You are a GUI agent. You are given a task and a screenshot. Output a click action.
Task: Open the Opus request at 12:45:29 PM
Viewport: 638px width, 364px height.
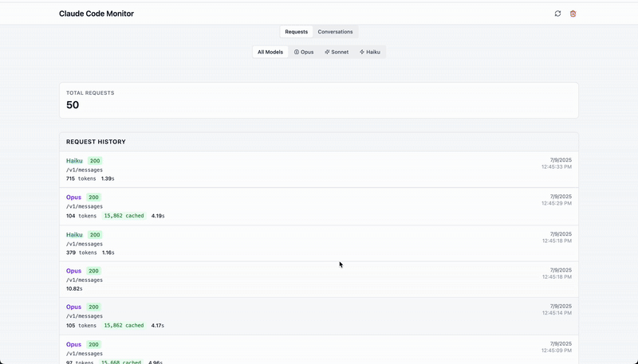(319, 206)
